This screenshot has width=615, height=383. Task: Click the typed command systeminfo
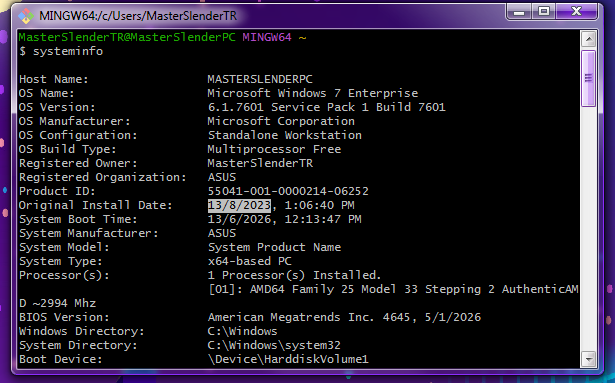pos(68,51)
